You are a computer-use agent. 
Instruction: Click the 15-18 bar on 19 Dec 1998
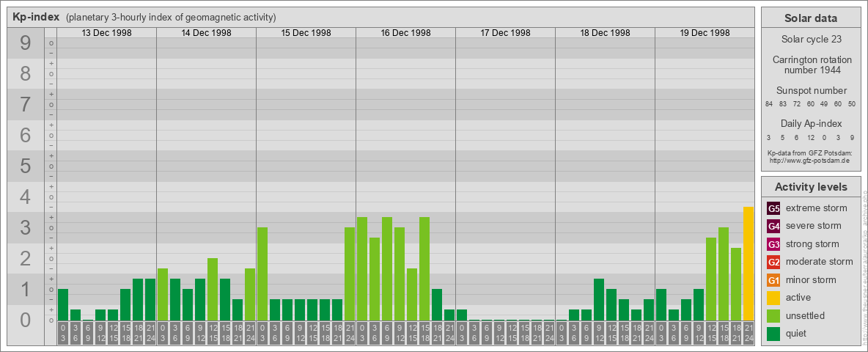click(x=723, y=274)
